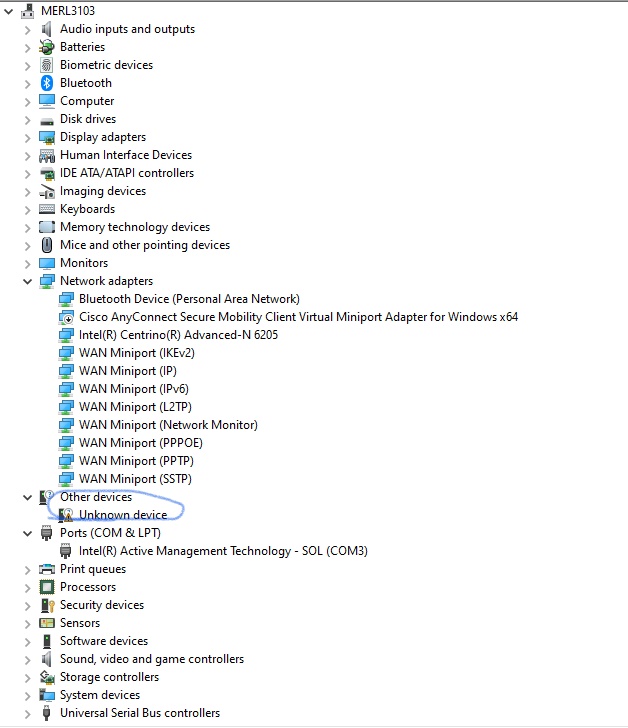
Task: Expand the Audio inputs and outputs category
Action: tap(27, 30)
